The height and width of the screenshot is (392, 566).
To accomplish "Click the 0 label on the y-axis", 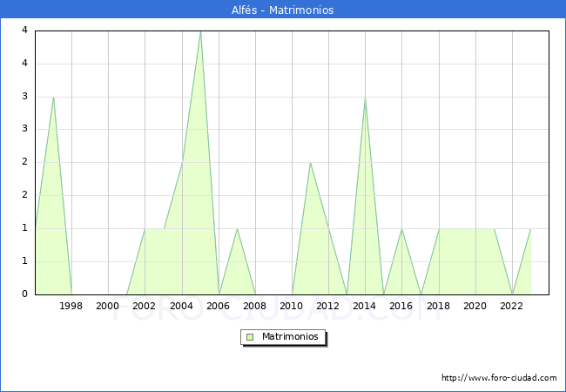I will coord(24,294).
